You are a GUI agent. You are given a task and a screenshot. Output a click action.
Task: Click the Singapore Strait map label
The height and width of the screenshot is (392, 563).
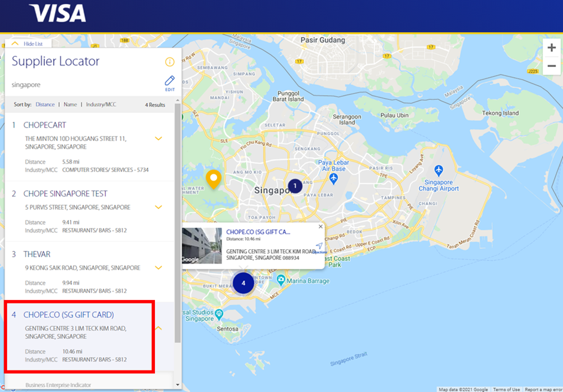(349, 359)
